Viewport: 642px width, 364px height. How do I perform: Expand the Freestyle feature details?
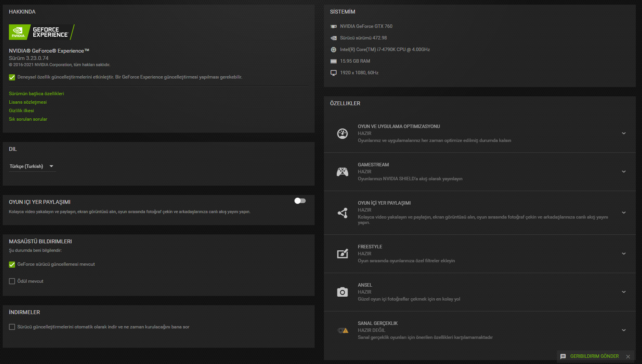[x=624, y=254]
